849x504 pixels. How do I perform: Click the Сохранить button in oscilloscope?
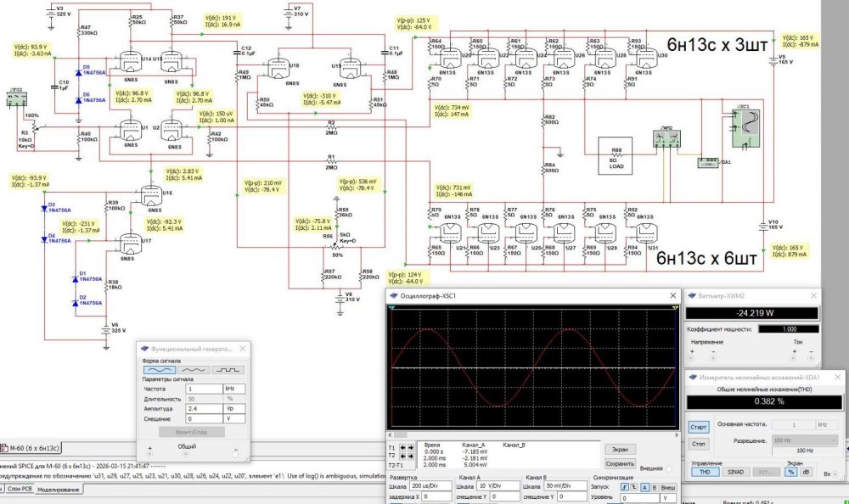click(x=619, y=463)
